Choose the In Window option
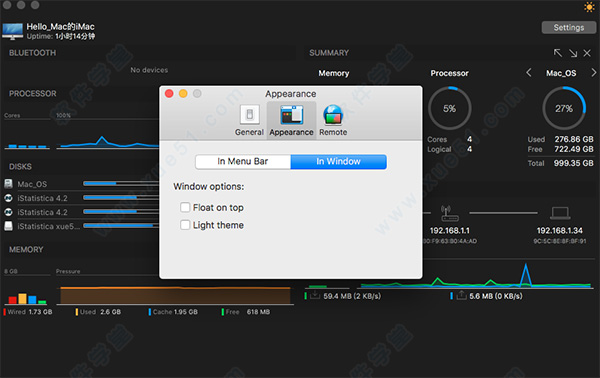Image resolution: width=600 pixels, height=378 pixels. pyautogui.click(x=338, y=161)
